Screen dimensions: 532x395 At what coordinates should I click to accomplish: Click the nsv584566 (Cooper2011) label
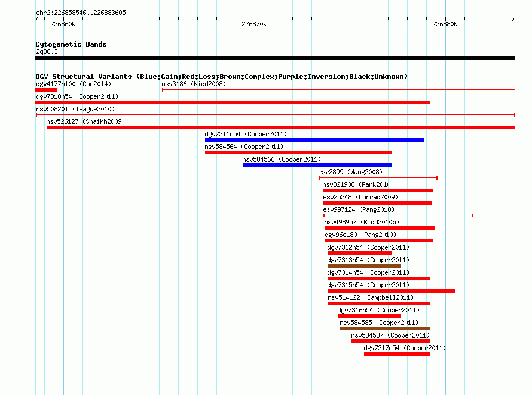pos(282,159)
